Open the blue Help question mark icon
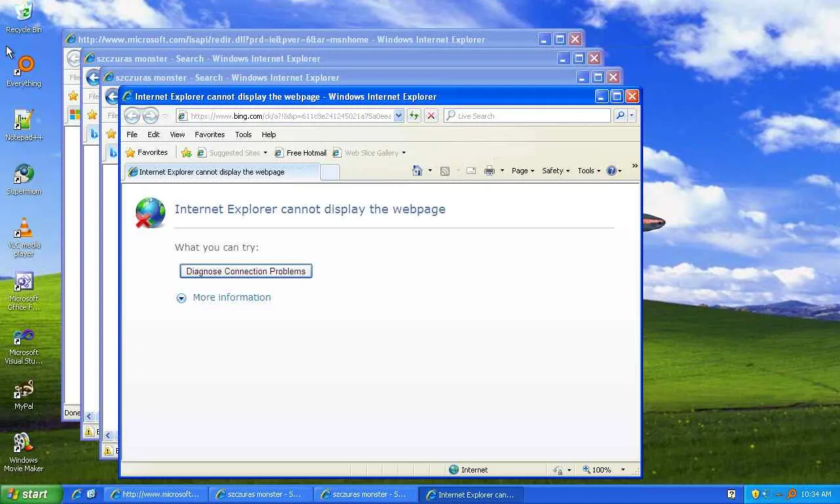The width and height of the screenshot is (840, 504). coord(612,171)
